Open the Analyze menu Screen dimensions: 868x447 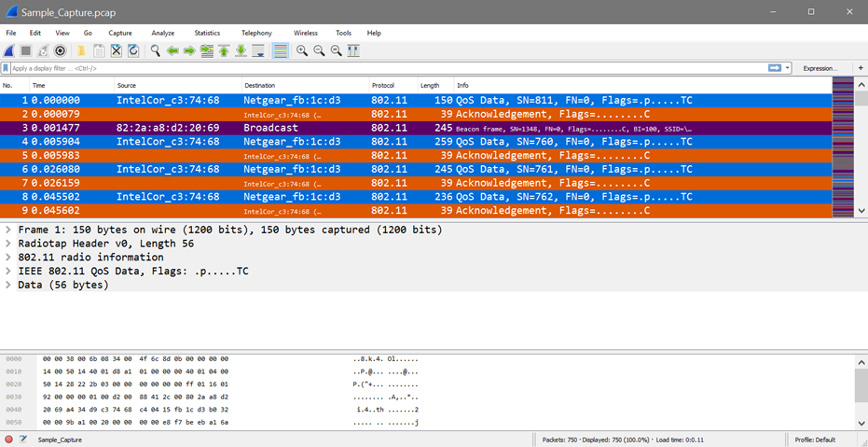pyautogui.click(x=163, y=34)
